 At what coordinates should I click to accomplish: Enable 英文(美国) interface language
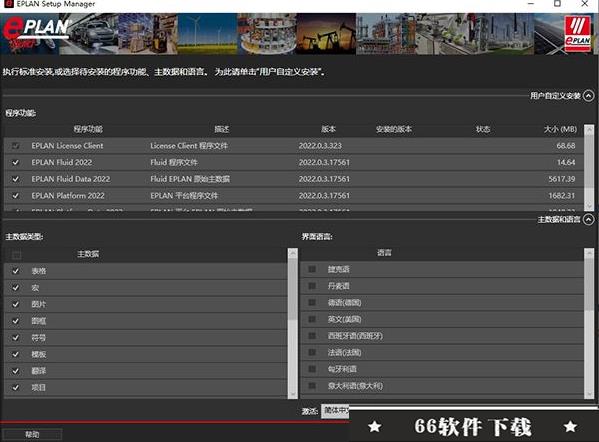312,319
